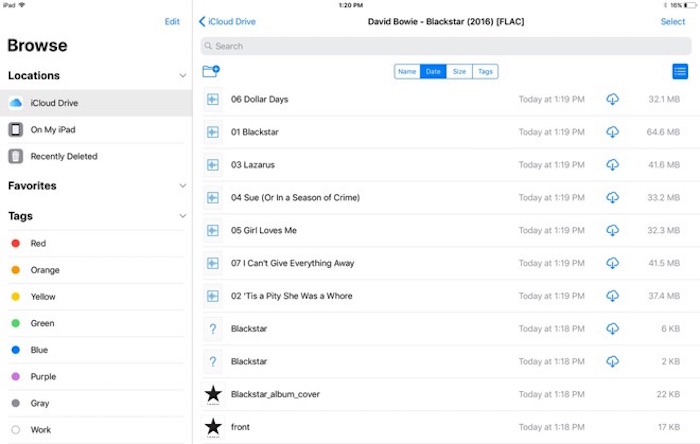Download 06 Dollar Days from iCloud
Image resolution: width=700 pixels, height=444 pixels.
612,99
